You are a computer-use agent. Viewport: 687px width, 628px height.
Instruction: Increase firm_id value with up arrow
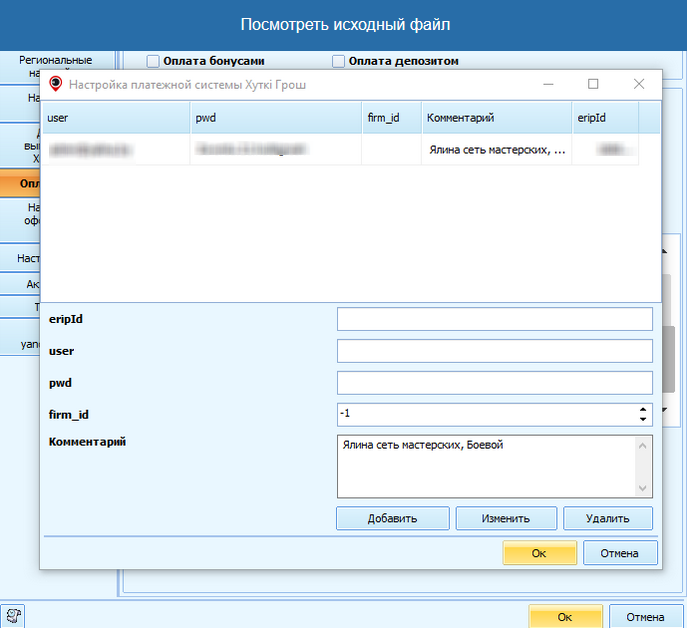(643, 408)
